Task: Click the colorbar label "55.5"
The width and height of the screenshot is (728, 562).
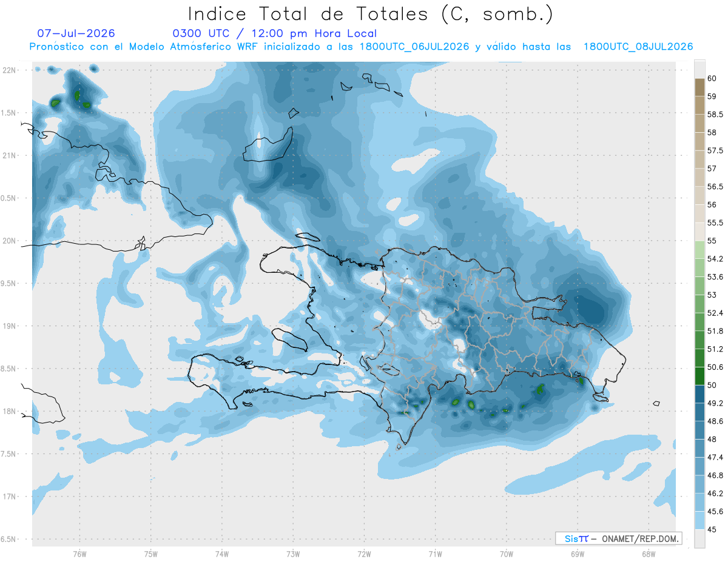Action: 715,222
